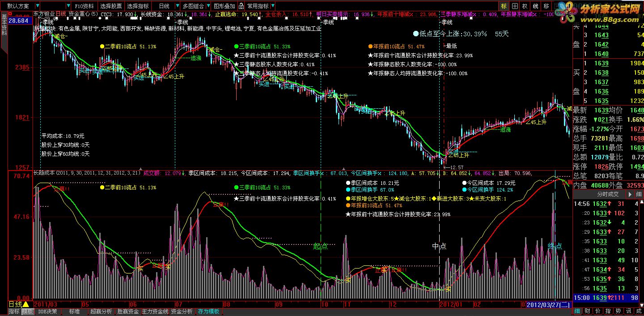Click the 选择指标 button

(138, 6)
